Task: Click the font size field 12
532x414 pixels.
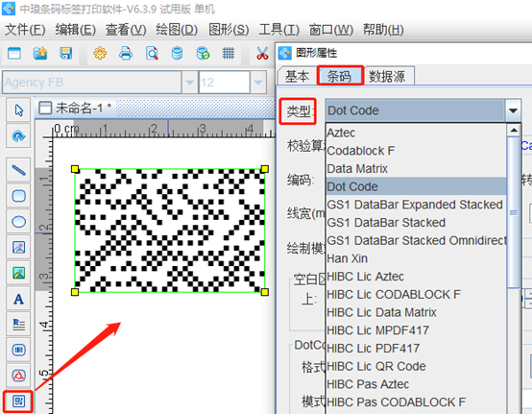Action: (x=225, y=82)
